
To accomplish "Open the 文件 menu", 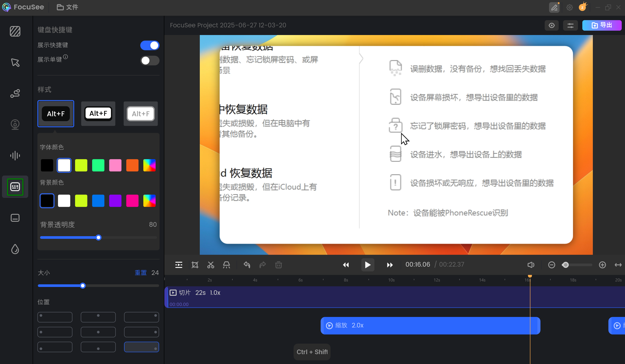I will (x=67, y=7).
